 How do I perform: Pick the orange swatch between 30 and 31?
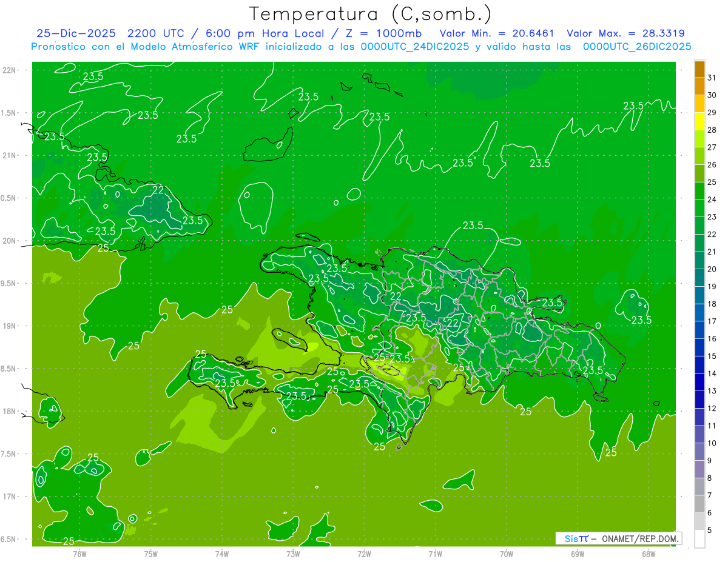(700, 86)
